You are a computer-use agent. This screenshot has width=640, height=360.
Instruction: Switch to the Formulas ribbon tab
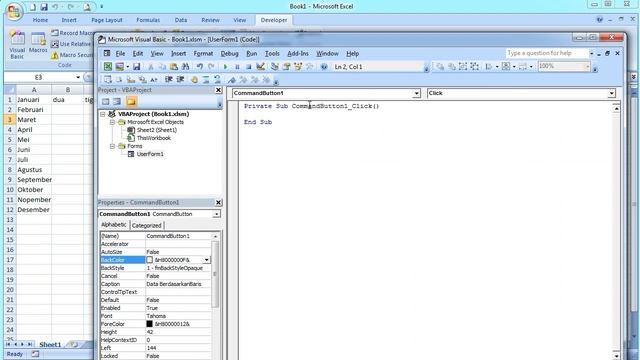coord(148,20)
